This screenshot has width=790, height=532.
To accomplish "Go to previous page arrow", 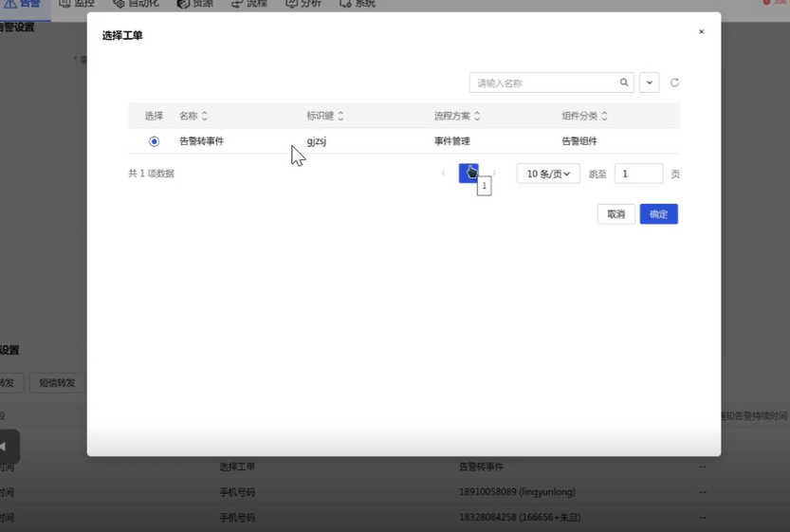I will click(444, 174).
